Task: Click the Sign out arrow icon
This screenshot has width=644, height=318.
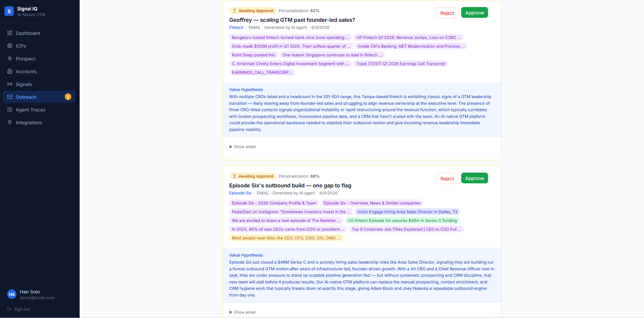Action: click(9, 309)
